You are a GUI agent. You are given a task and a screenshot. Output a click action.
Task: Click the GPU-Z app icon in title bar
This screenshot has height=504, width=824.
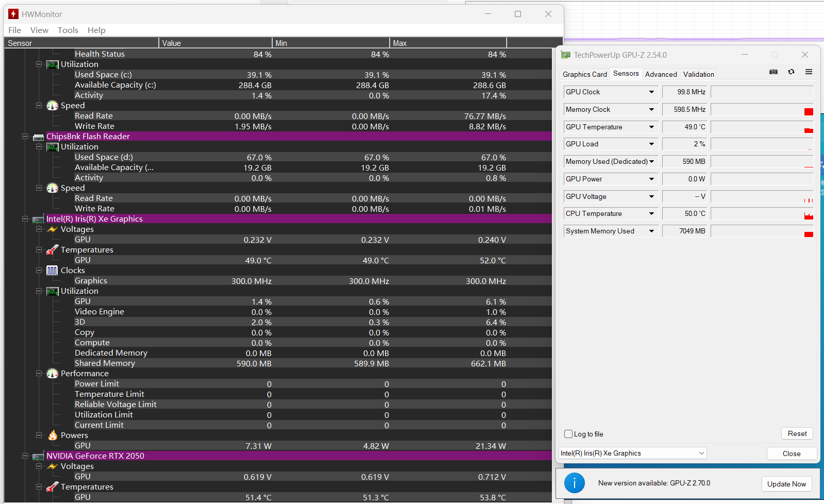point(566,55)
